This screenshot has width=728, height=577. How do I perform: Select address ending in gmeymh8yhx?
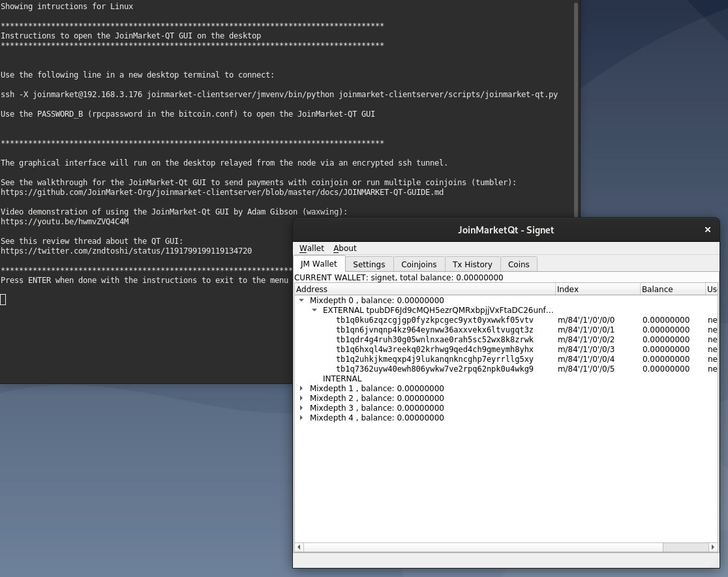(x=434, y=349)
